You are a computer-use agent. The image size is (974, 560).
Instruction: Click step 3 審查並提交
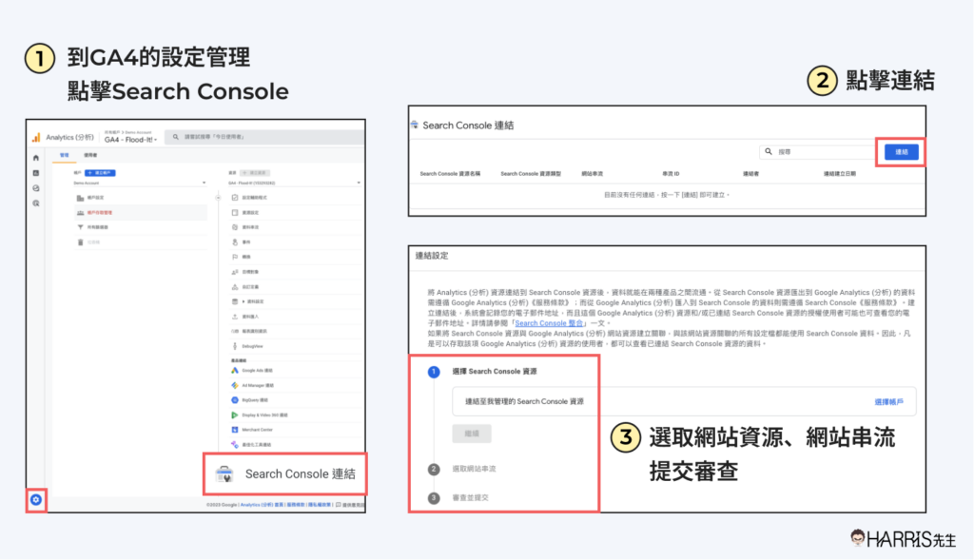[470, 497]
